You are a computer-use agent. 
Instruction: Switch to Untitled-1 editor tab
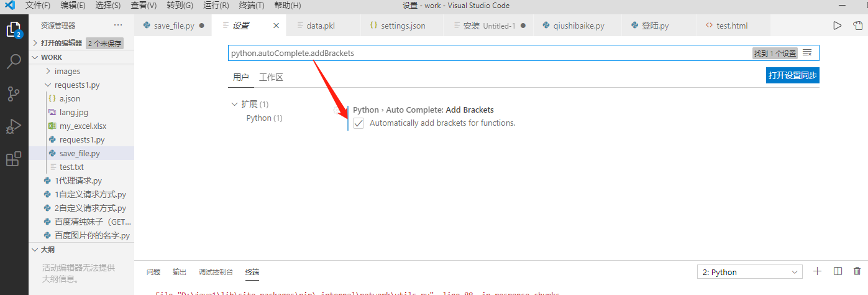click(x=490, y=26)
